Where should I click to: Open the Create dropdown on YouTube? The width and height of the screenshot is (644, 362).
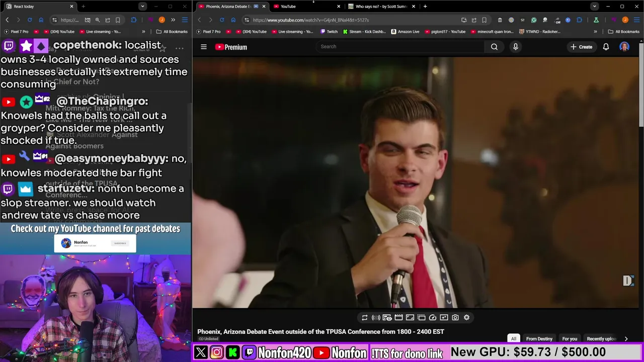pos(581,47)
